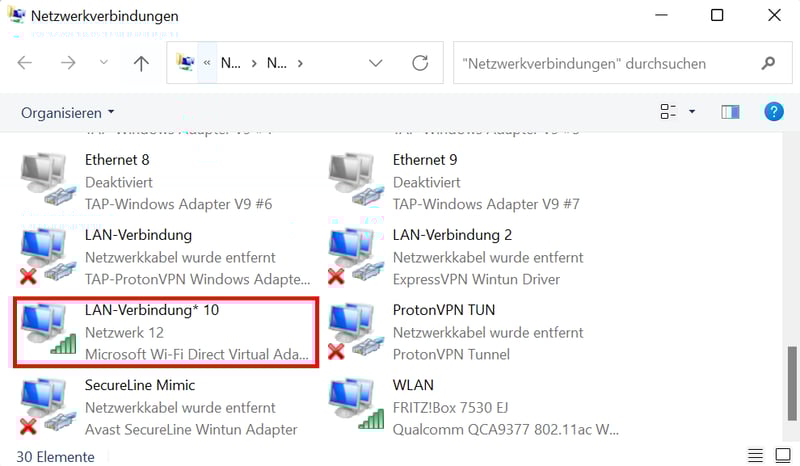800x466 pixels.
Task: Go up one folder level
Action: click(141, 63)
